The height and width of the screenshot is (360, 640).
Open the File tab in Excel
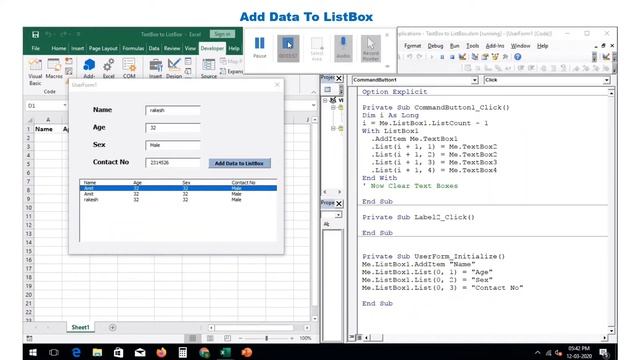tap(36, 49)
